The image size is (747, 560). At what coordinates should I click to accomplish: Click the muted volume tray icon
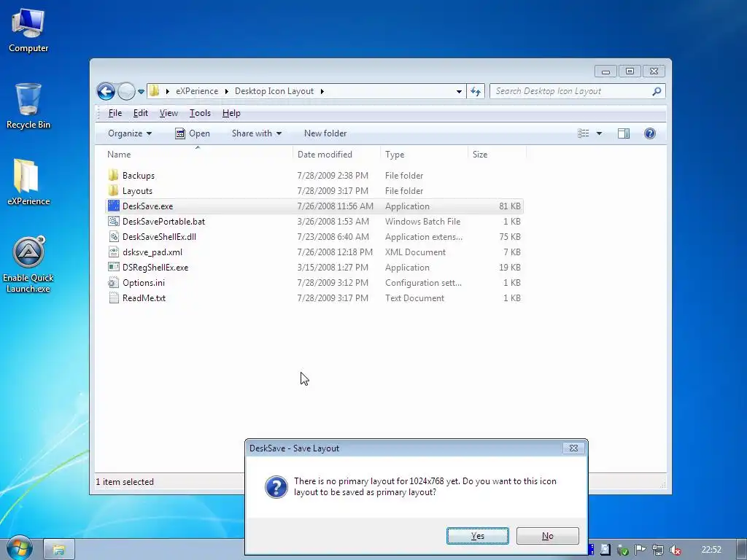(675, 550)
